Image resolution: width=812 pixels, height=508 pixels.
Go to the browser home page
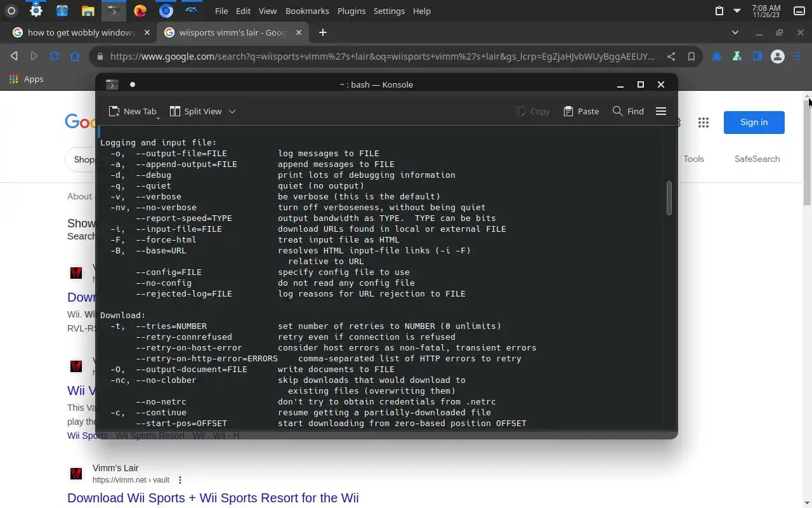tap(75, 57)
